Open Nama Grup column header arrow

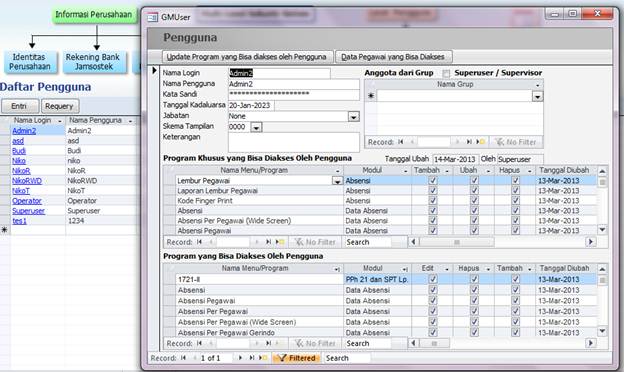click(x=538, y=85)
